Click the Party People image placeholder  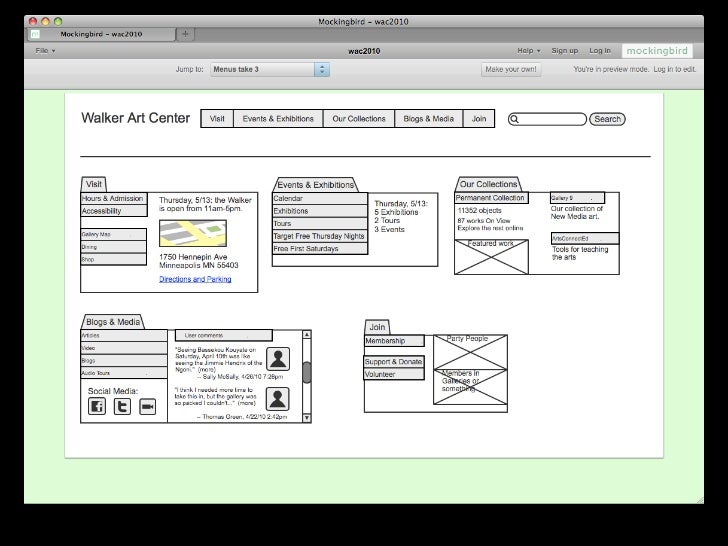(470, 352)
